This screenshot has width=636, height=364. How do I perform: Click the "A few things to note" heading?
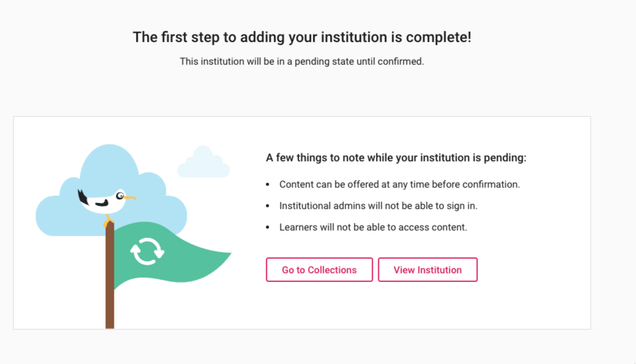pos(396,158)
